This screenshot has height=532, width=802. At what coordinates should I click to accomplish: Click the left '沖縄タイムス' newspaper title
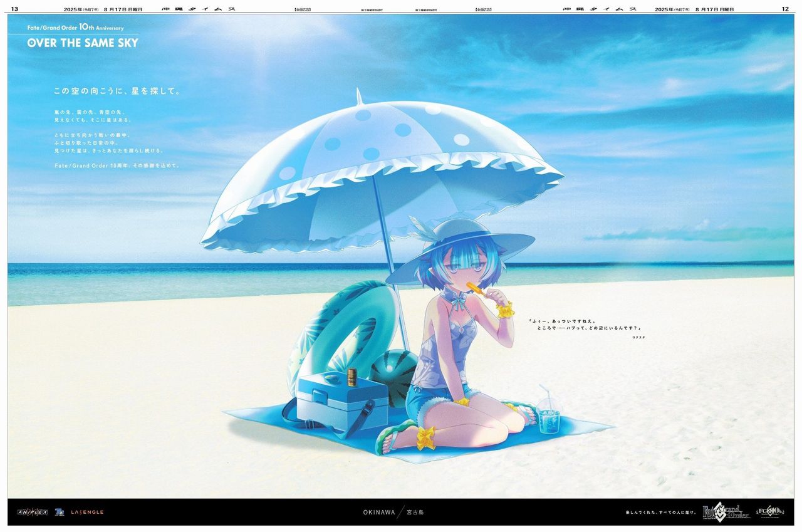pos(199,9)
